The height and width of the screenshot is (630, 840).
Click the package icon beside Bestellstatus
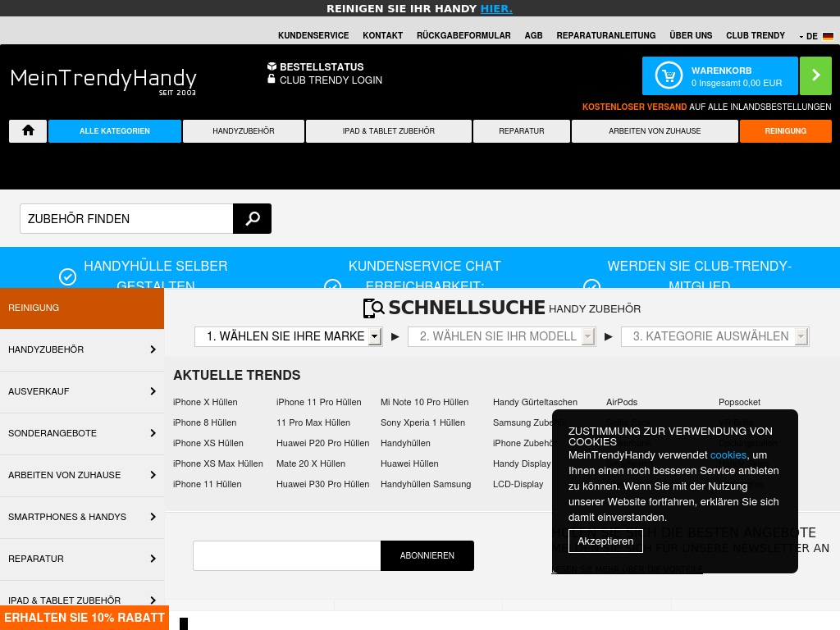click(272, 66)
